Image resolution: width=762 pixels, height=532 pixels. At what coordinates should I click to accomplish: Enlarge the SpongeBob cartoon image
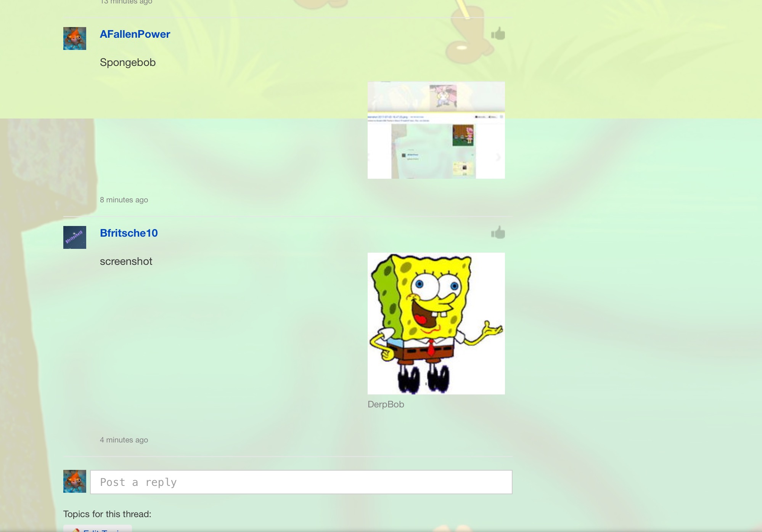[436, 323]
